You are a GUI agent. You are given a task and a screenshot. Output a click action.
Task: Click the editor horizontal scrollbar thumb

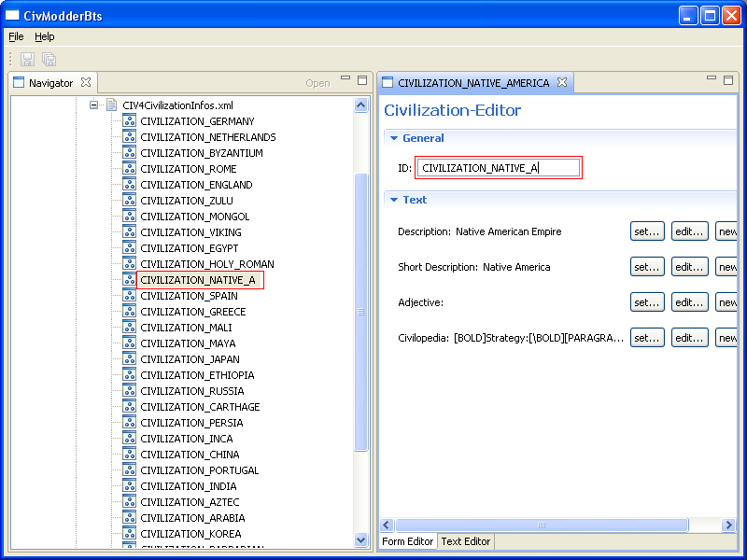[542, 525]
